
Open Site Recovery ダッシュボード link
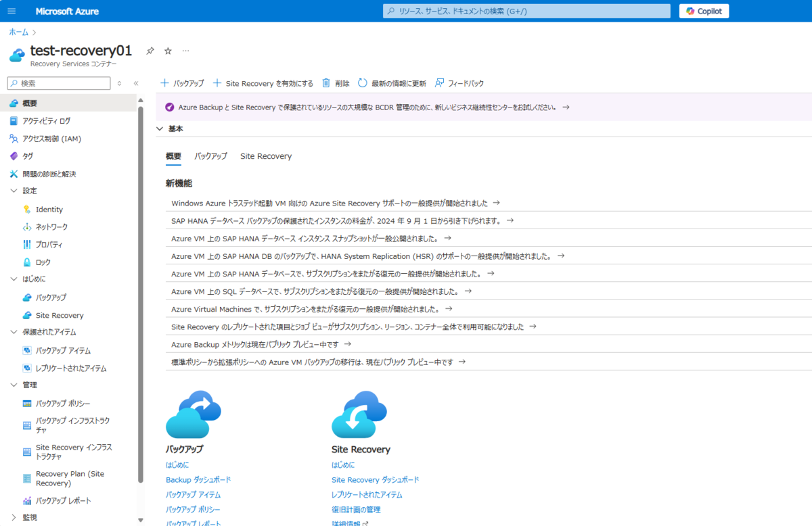pyautogui.click(x=376, y=480)
